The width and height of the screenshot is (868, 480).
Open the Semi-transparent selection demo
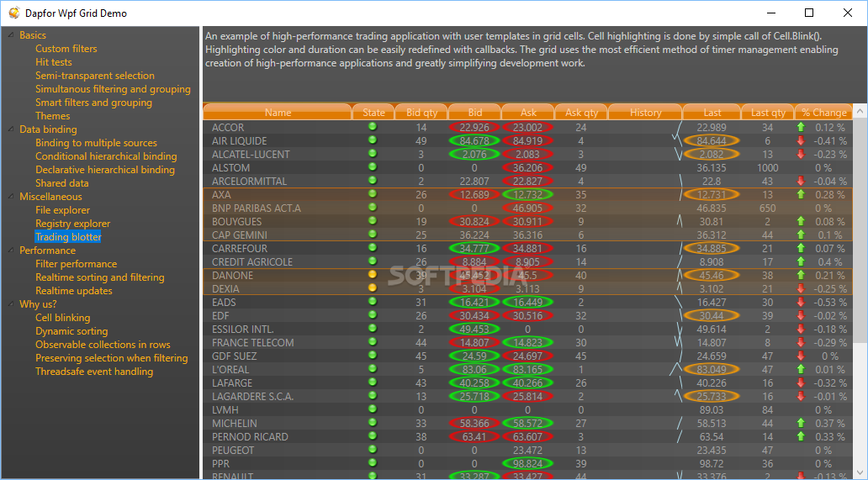click(95, 76)
